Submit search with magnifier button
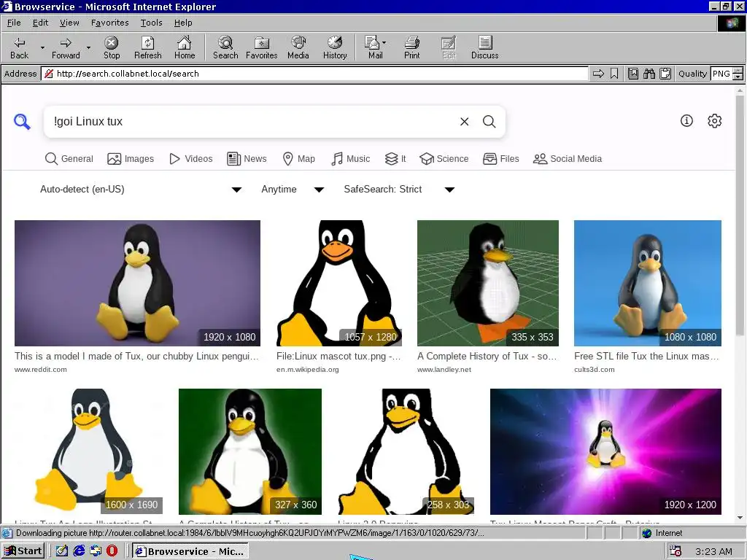This screenshot has height=560, width=747. coord(489,122)
